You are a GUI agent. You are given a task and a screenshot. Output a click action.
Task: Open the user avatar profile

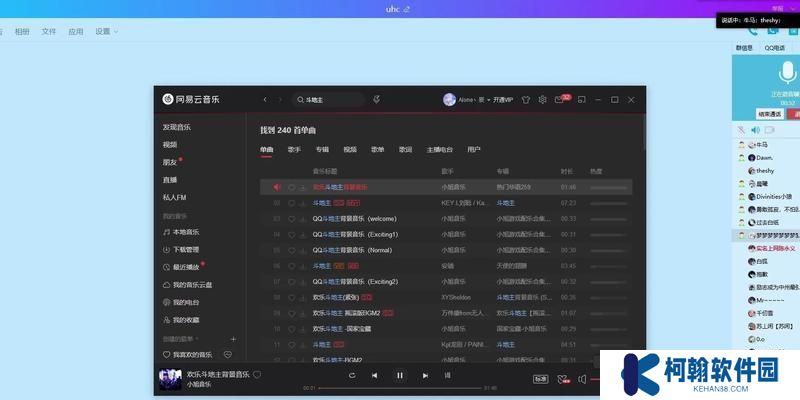point(449,99)
